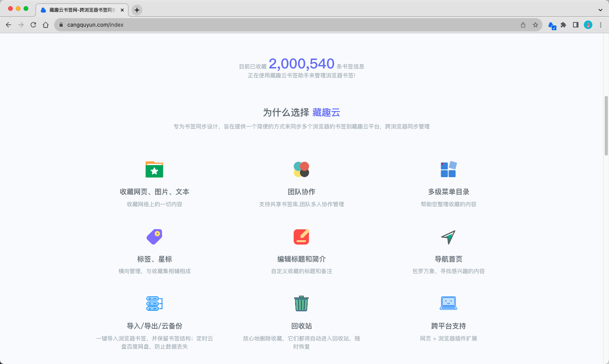Select the 藏趣云书签网 browser tab

coord(82,10)
